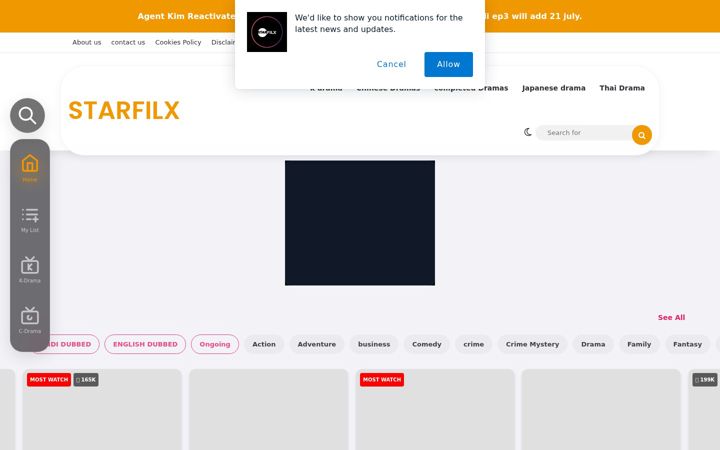Open the About us link
The image size is (720, 450).
[x=86, y=42]
